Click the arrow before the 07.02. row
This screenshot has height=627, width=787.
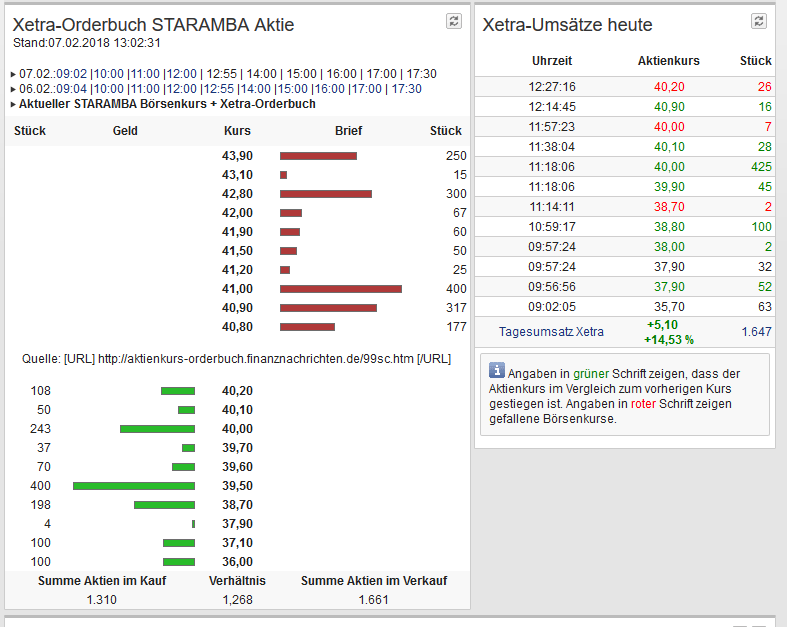(x=12, y=74)
